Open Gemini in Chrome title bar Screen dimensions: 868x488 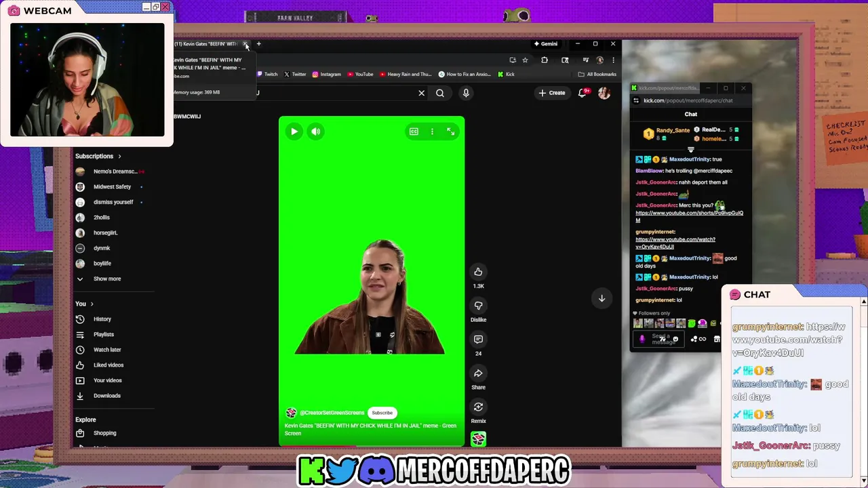point(546,44)
